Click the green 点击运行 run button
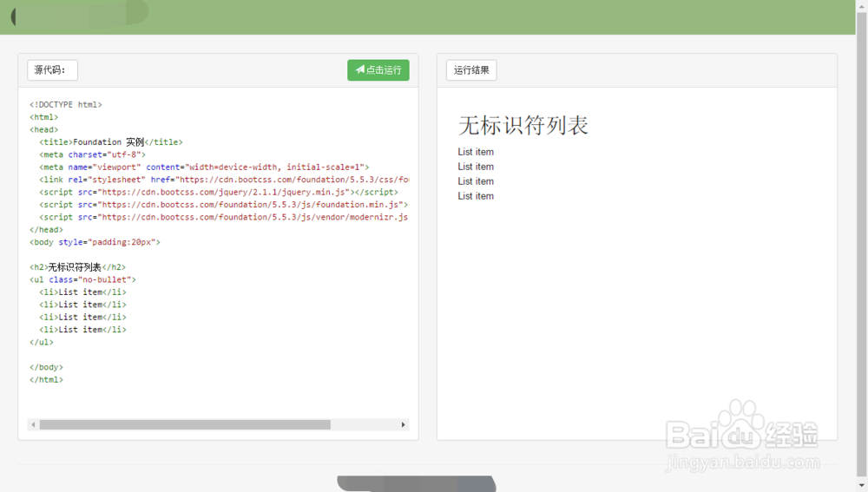This screenshot has height=492, width=868. 378,70
